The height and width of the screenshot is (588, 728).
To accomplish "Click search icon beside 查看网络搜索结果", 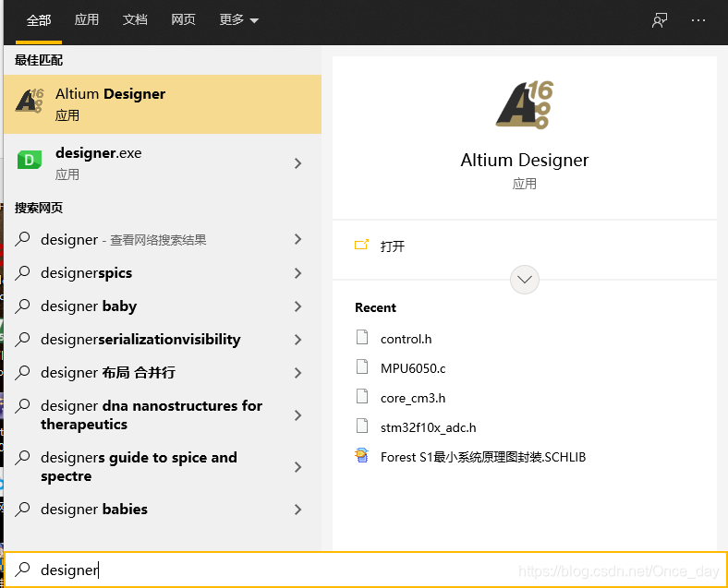I will (22, 240).
